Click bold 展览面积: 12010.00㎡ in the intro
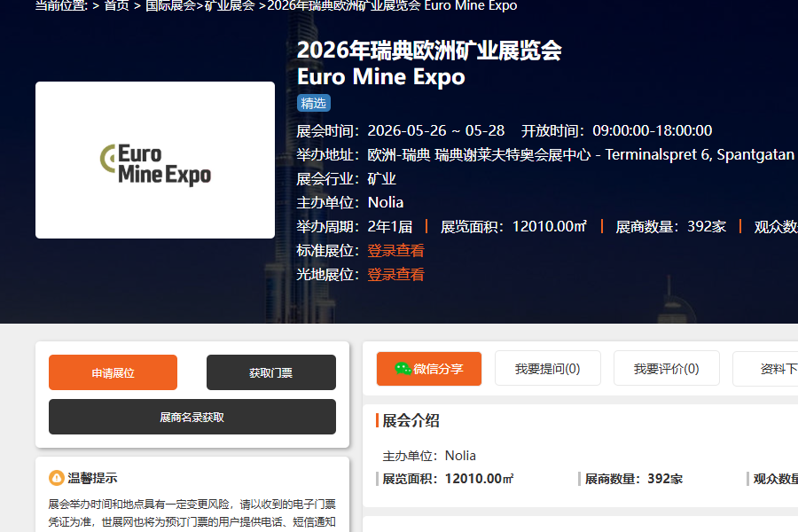The height and width of the screenshot is (532, 798). point(448,479)
